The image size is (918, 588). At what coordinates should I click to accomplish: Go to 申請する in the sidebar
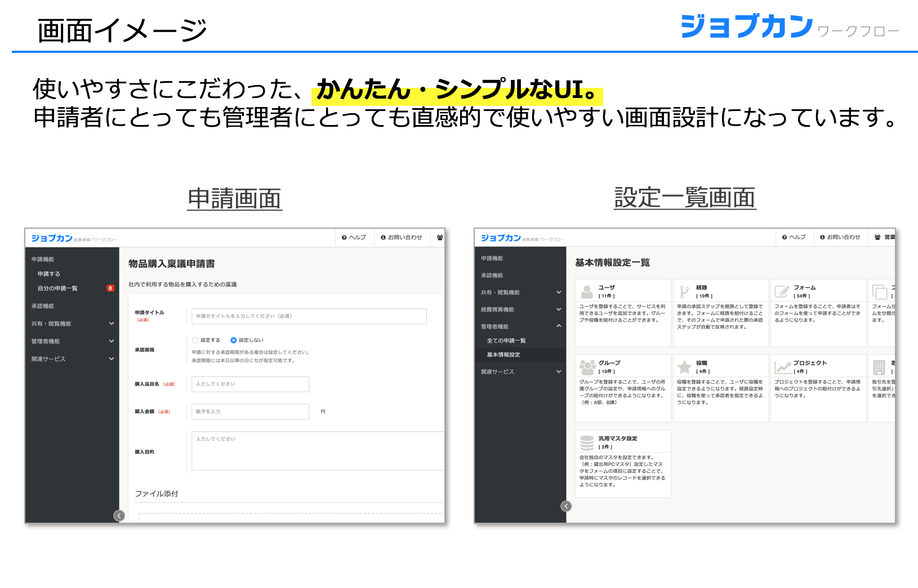pyautogui.click(x=49, y=274)
